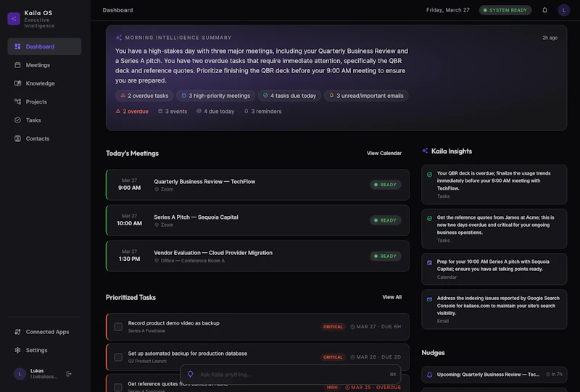
Task: Check off Set up automated backup task
Action: (x=118, y=357)
